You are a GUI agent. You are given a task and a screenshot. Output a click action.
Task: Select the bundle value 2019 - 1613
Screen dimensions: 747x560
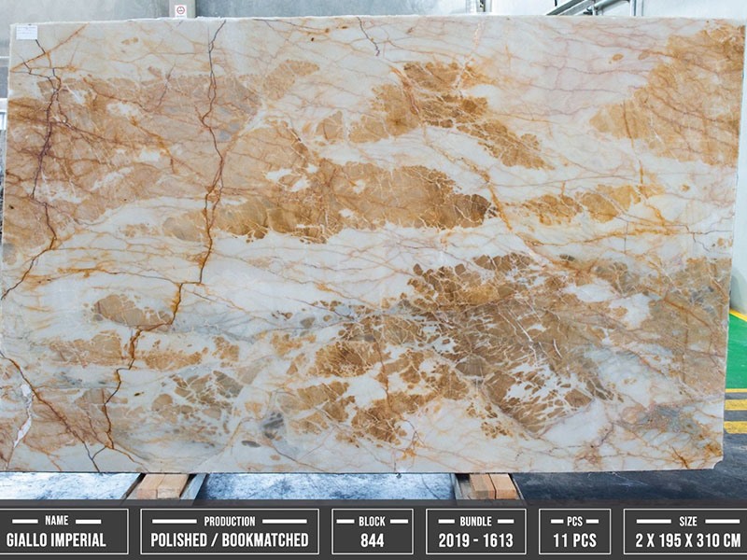click(476, 540)
